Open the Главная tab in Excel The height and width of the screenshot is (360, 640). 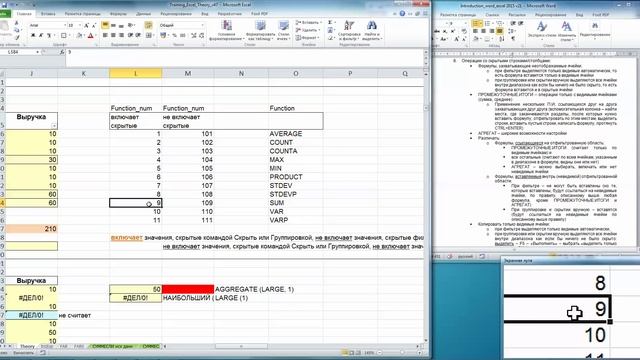pos(24,14)
